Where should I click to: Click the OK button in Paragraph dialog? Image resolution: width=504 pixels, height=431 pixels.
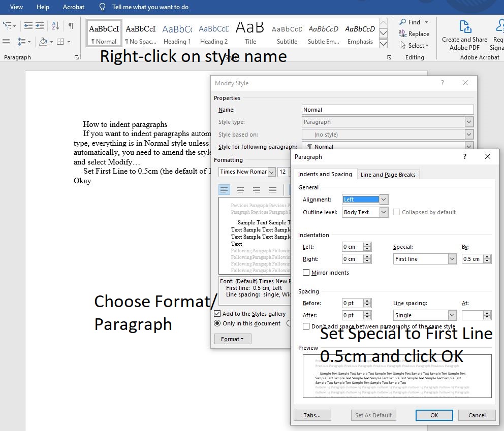click(x=434, y=415)
